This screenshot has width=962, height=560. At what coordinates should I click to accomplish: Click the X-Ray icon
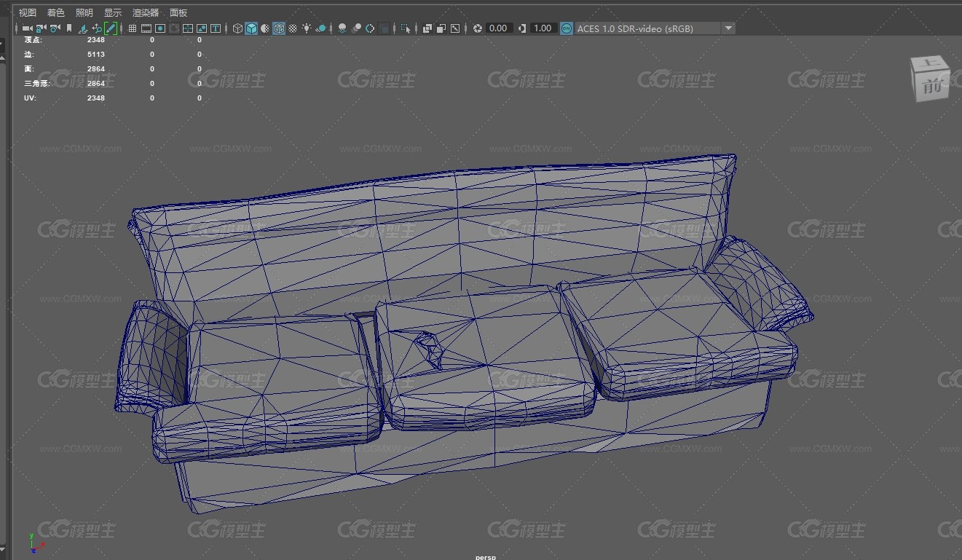(x=427, y=28)
